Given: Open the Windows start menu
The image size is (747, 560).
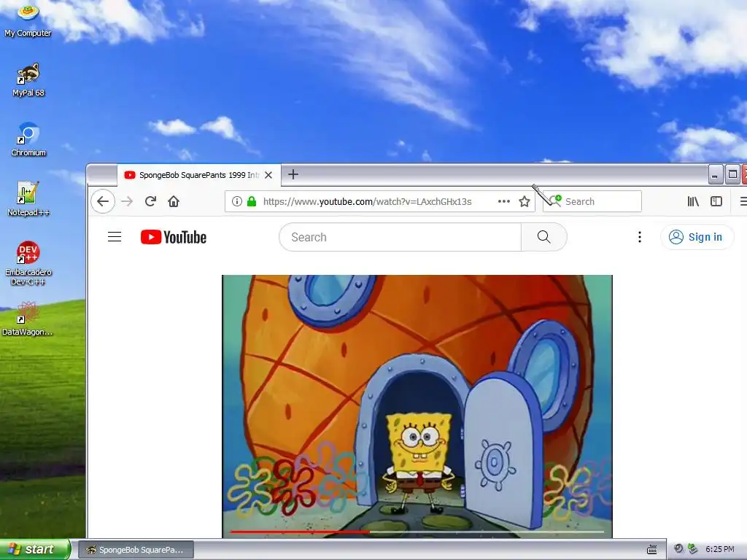Looking at the screenshot, I should [x=34, y=549].
